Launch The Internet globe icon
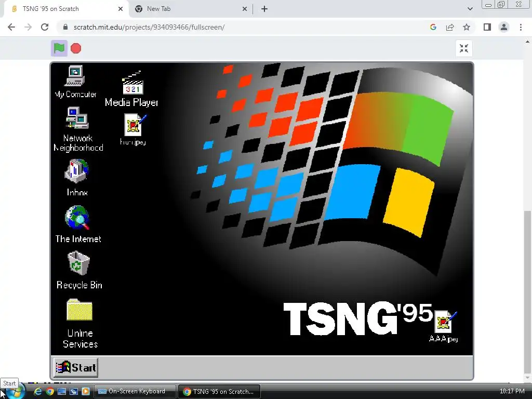The width and height of the screenshot is (532, 399). (x=78, y=224)
